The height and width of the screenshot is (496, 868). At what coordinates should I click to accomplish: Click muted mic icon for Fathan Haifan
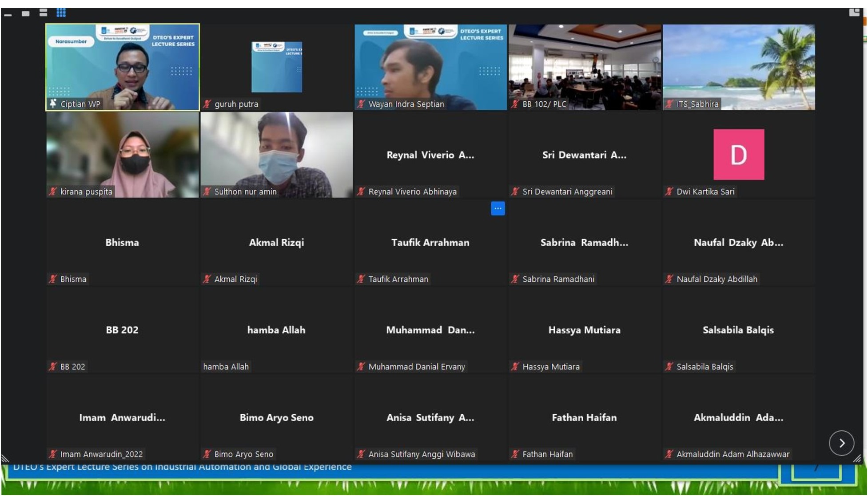pos(515,454)
